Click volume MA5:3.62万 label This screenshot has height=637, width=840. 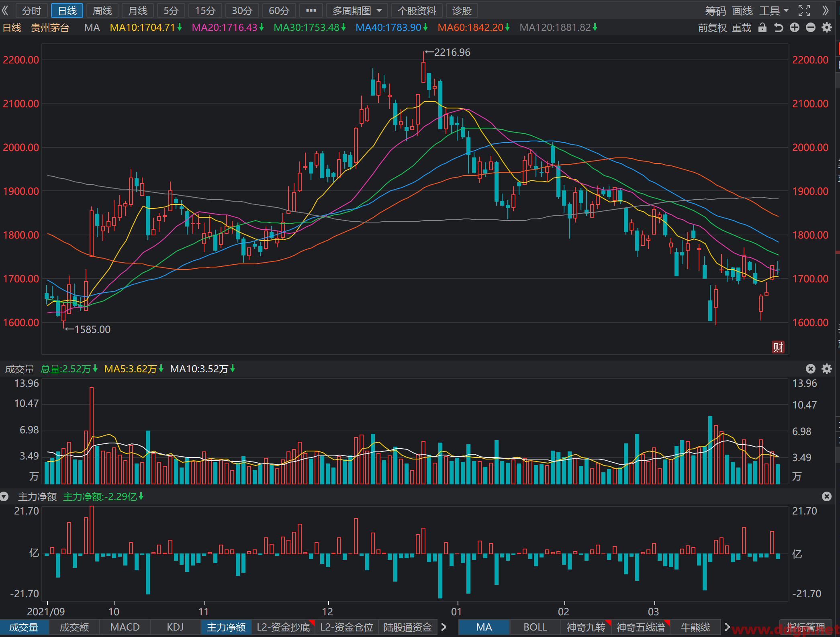coord(133,369)
